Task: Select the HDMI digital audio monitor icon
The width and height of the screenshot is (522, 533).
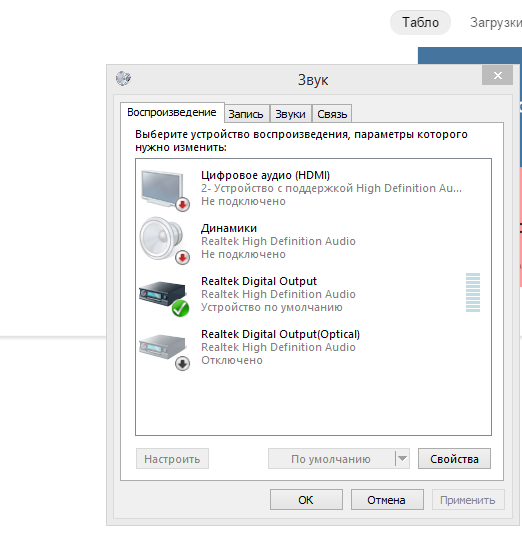Action: [163, 189]
